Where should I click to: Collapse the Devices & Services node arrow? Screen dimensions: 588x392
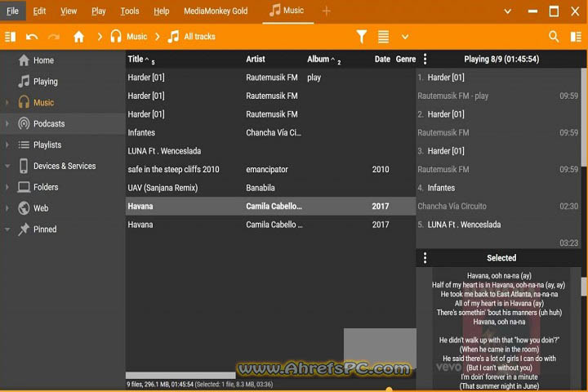pyautogui.click(x=7, y=166)
